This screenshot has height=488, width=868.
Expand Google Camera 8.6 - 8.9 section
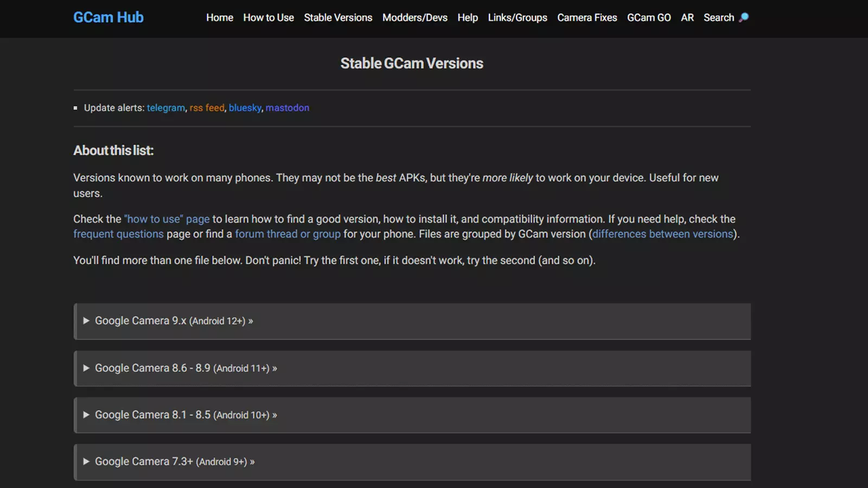[x=412, y=369]
